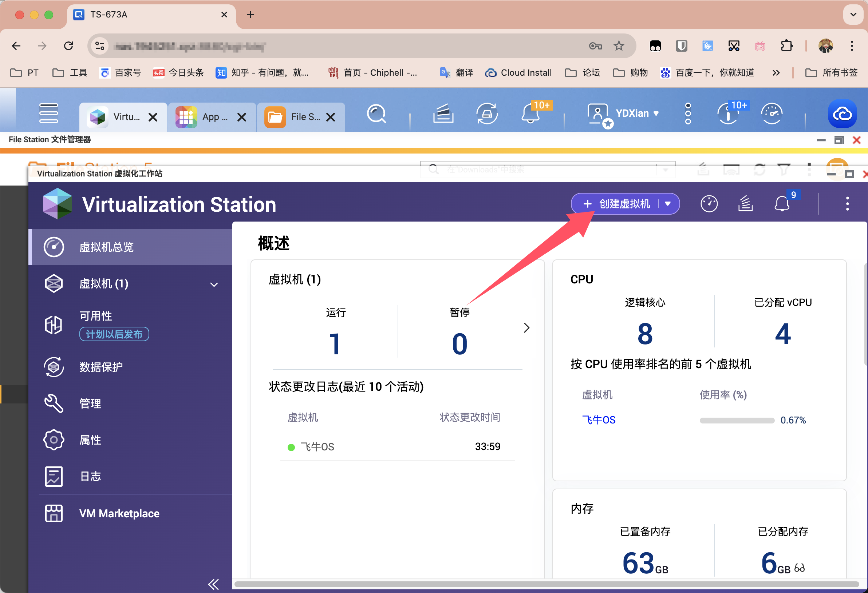Close the App ... QTS task tab
Viewport: 868px width, 593px height.
point(242,117)
